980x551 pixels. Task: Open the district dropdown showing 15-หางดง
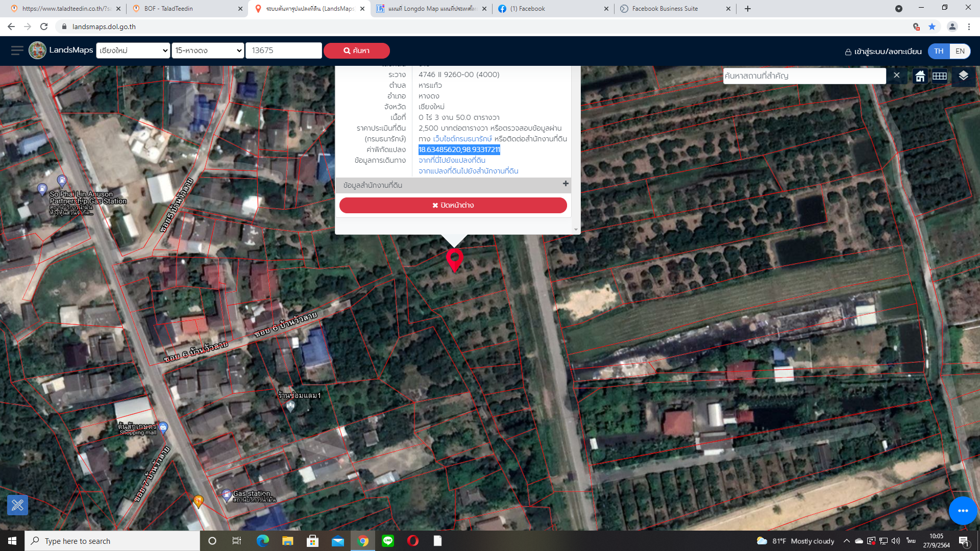pos(208,51)
